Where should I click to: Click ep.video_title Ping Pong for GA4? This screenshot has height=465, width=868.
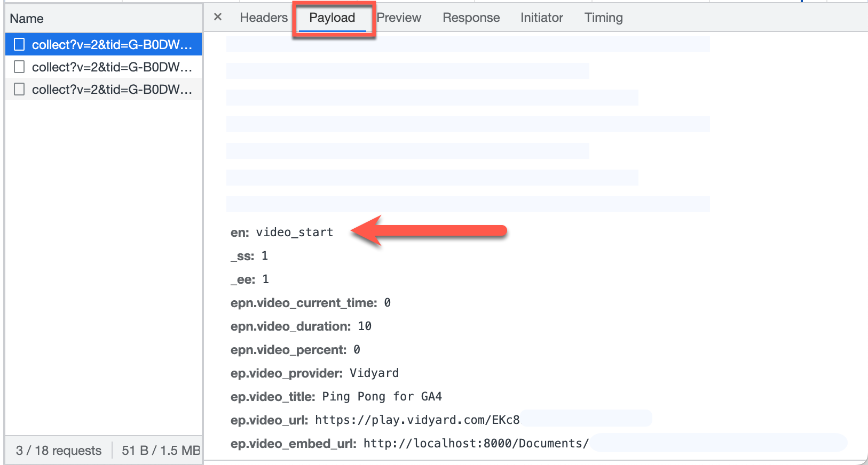tap(336, 396)
